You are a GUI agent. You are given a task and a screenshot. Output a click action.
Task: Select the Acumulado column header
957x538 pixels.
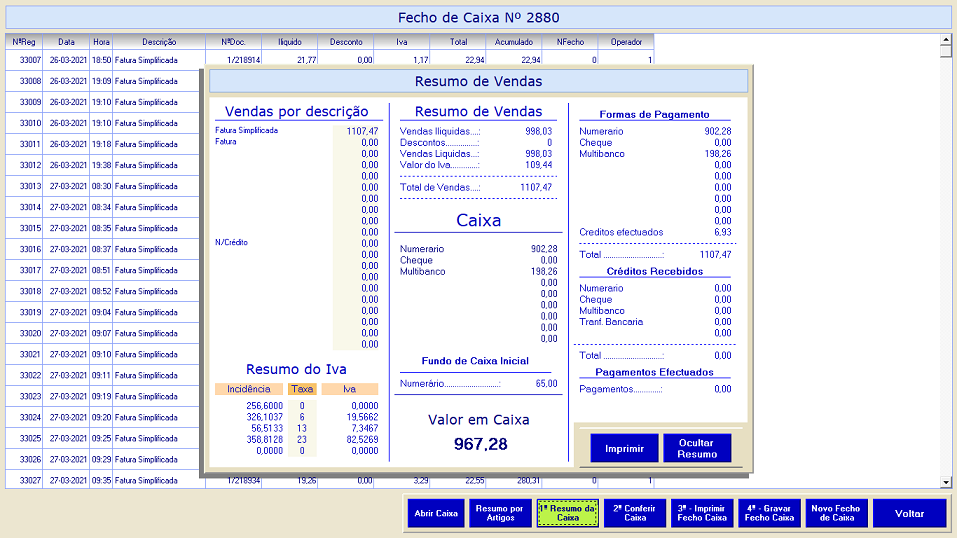[x=514, y=42]
